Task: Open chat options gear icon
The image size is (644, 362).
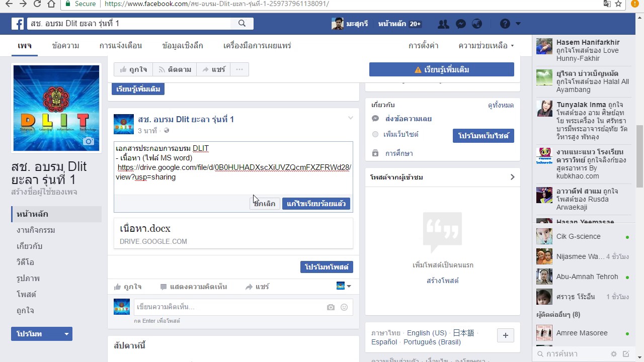Action: point(614,354)
